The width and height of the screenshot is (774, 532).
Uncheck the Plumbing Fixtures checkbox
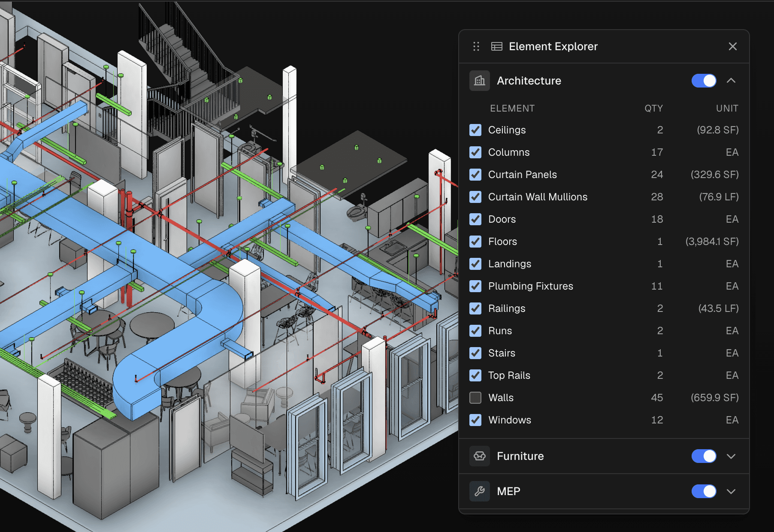(475, 286)
